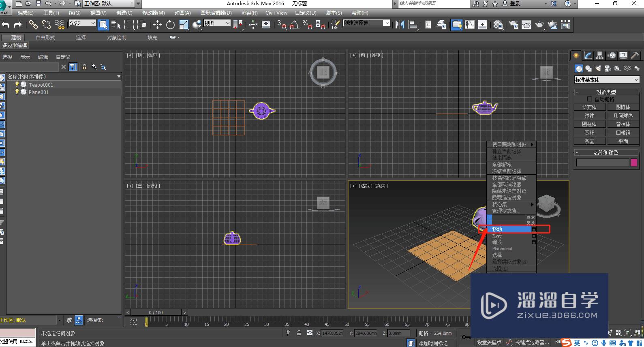
Task: Toggle visibility bulb of Teapot001
Action: (17, 84)
